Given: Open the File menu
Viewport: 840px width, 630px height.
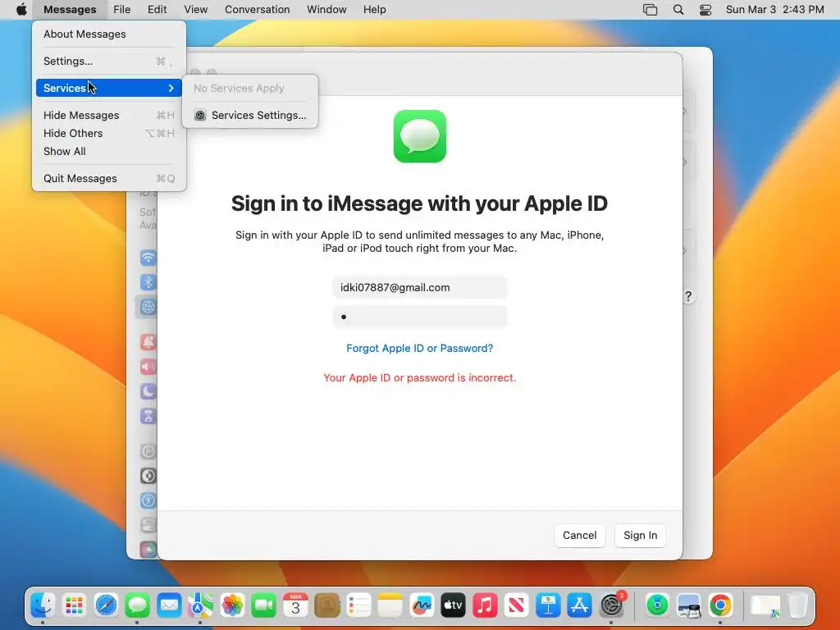Looking at the screenshot, I should (x=122, y=10).
